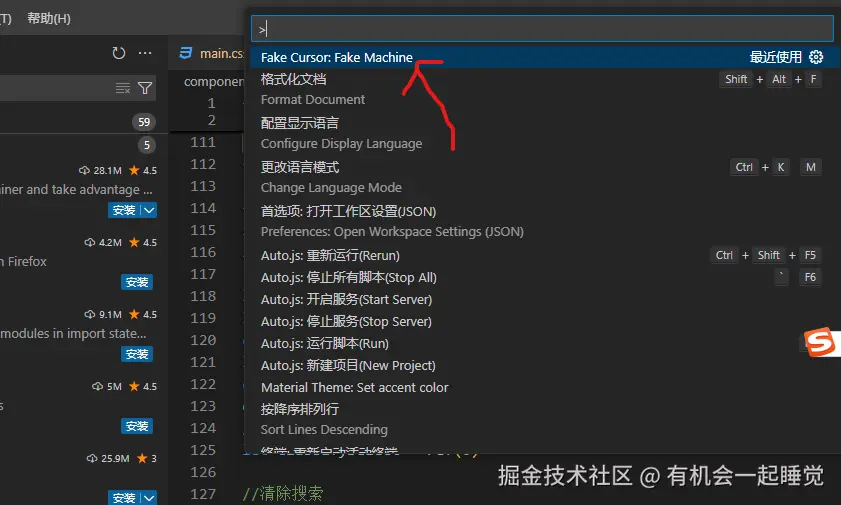
Task: Run Auto.js: 重新运行(Rerun) command
Action: pyautogui.click(x=542, y=255)
